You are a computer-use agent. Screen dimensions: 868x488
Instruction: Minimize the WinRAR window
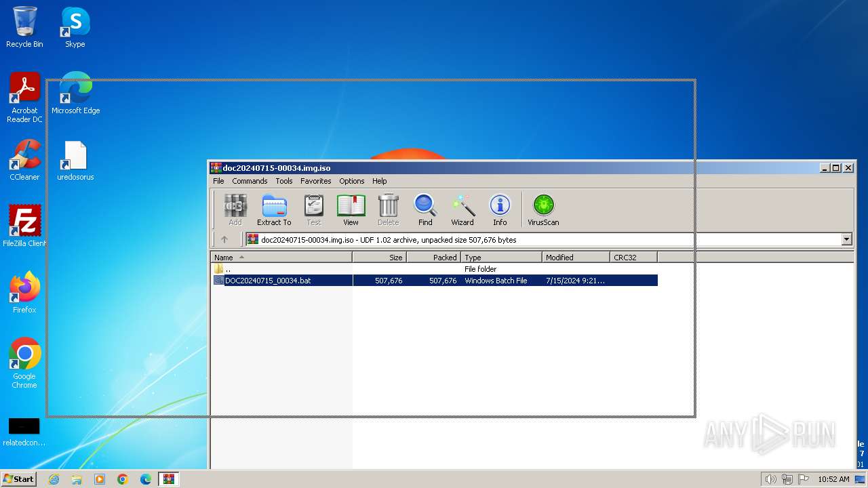(x=825, y=168)
